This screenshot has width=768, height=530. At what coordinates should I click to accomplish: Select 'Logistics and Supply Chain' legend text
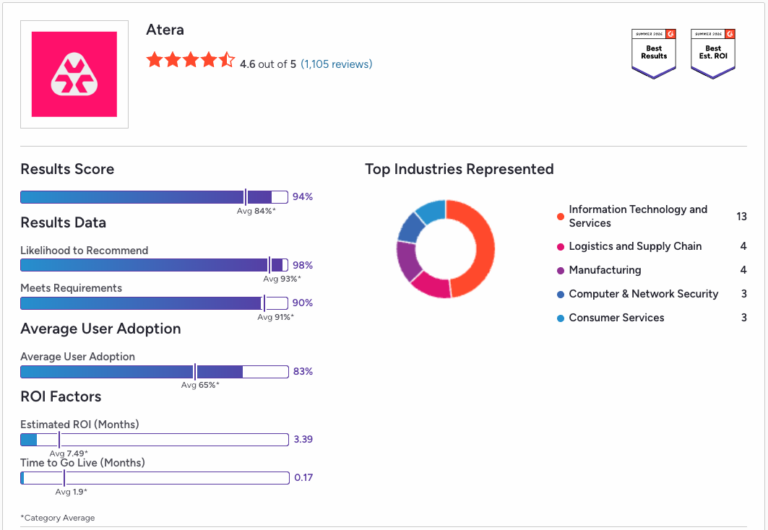click(635, 246)
